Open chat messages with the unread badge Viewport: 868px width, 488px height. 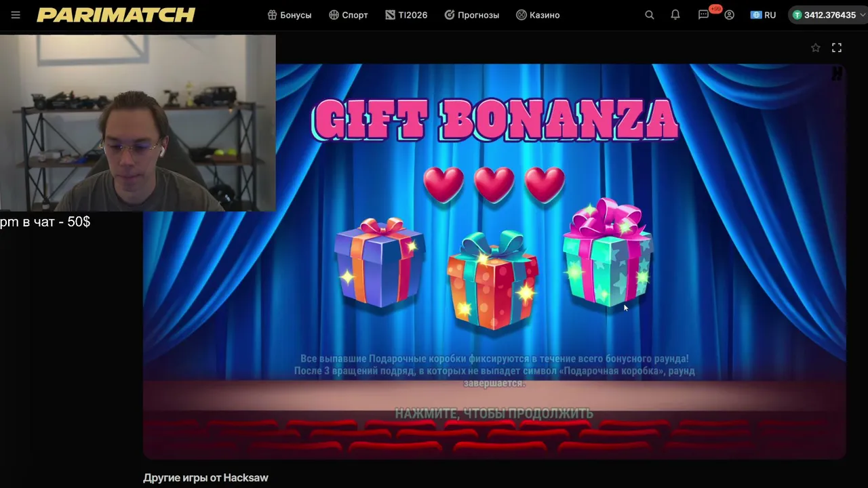pyautogui.click(x=704, y=15)
